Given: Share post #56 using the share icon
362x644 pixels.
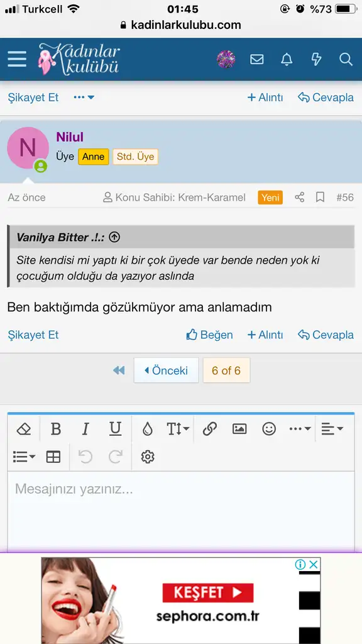Looking at the screenshot, I should point(300,197).
